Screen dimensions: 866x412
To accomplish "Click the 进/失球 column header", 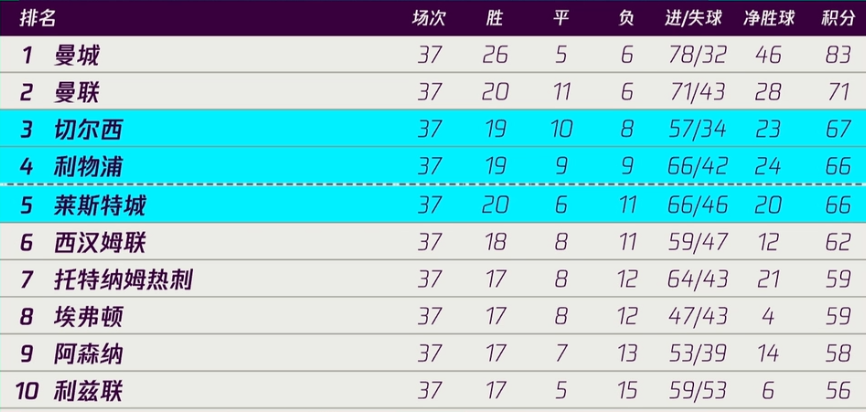I will point(694,18).
